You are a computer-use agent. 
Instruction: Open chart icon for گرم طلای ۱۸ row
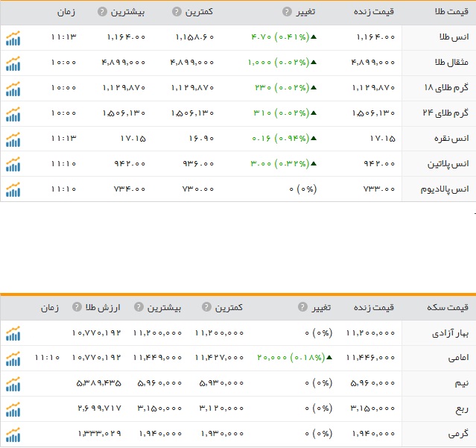(x=13, y=89)
